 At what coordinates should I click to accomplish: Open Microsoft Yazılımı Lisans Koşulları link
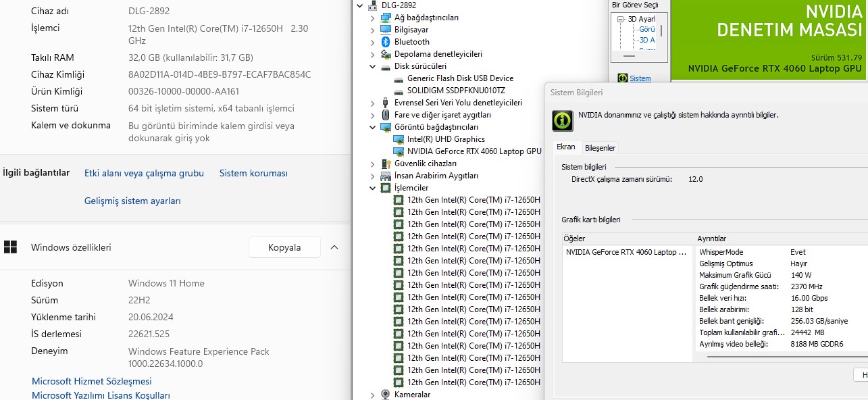pyautogui.click(x=101, y=395)
